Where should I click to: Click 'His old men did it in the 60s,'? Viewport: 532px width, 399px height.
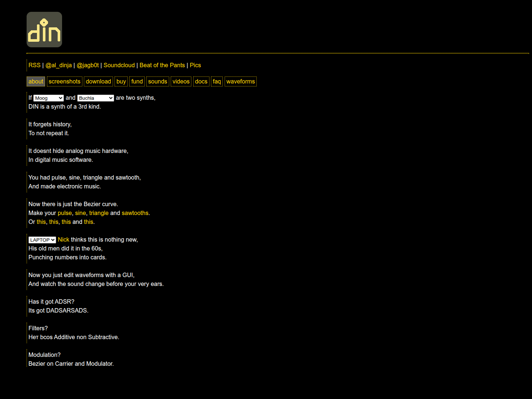tap(65, 249)
